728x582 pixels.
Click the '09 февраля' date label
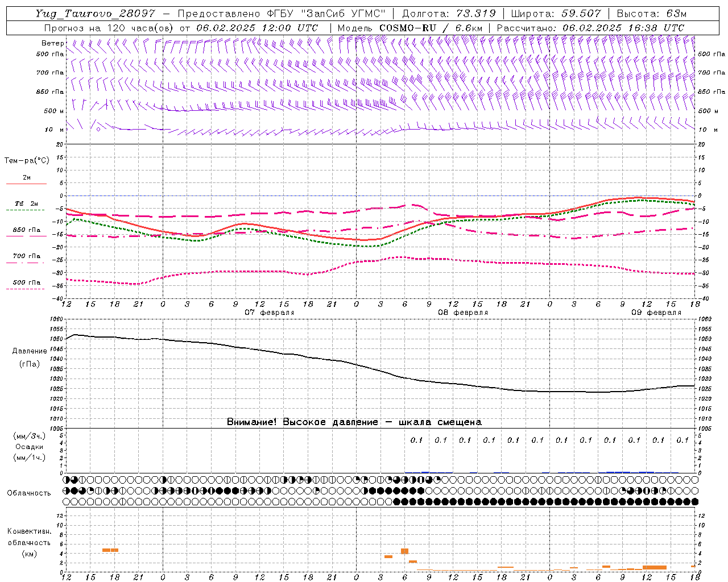[x=656, y=313]
